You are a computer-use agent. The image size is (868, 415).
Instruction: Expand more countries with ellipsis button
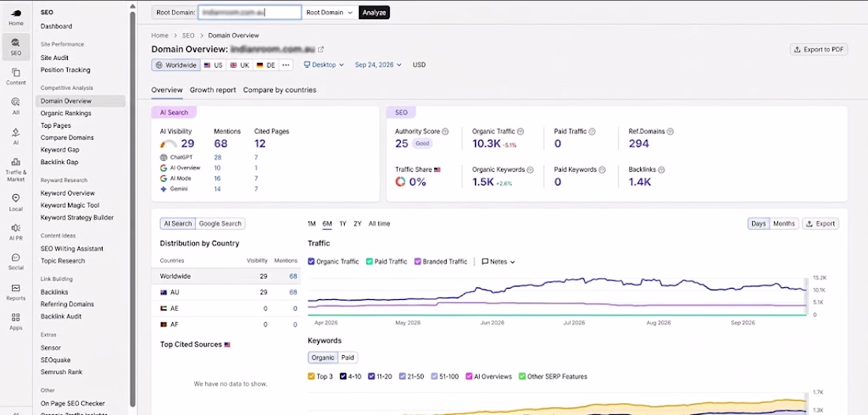[286, 65]
